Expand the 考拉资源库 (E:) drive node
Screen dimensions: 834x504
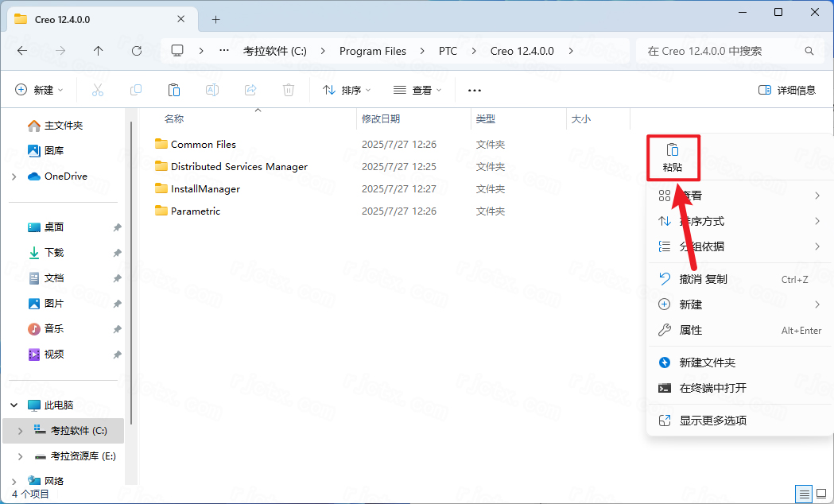click(20, 456)
